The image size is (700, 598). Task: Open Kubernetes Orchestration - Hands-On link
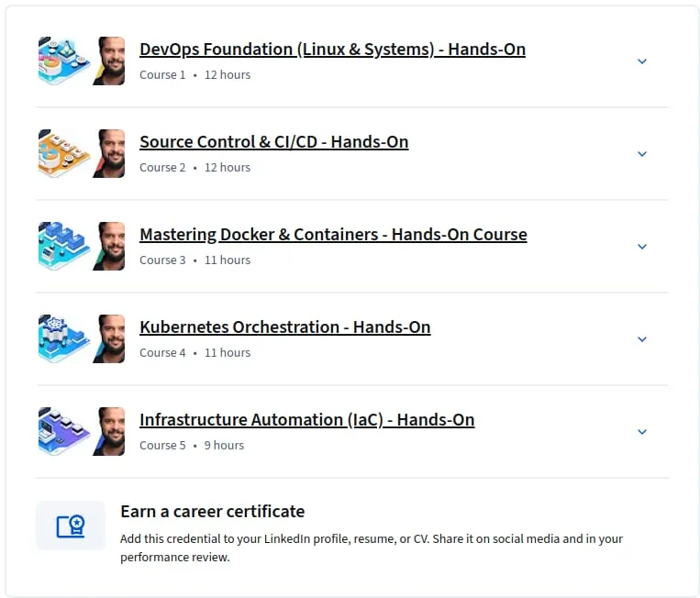(x=285, y=327)
